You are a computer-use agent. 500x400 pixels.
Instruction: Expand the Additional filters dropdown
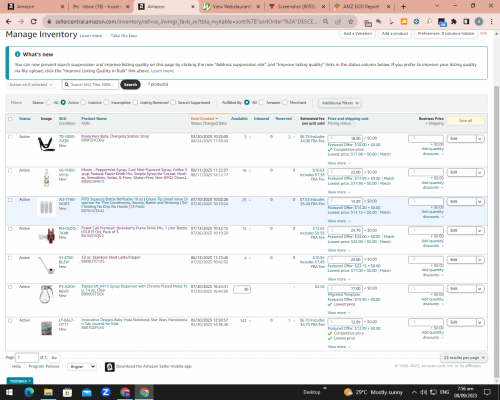point(340,103)
